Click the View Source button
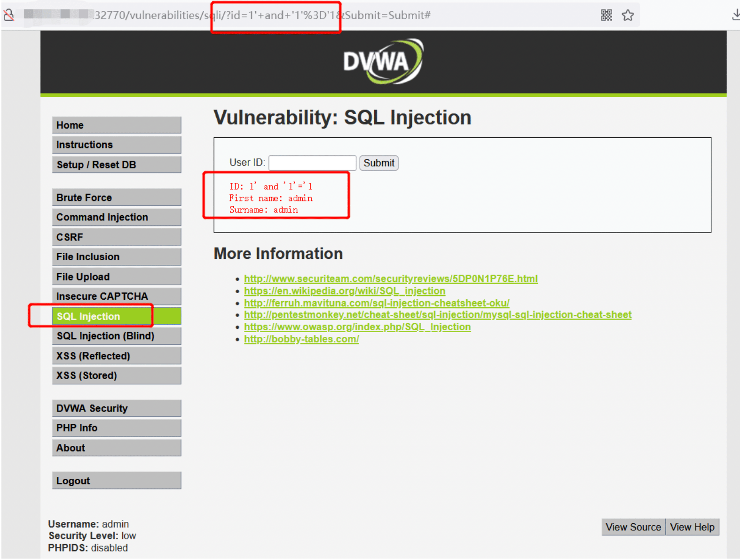Image resolution: width=740 pixels, height=560 pixels. [x=633, y=527]
